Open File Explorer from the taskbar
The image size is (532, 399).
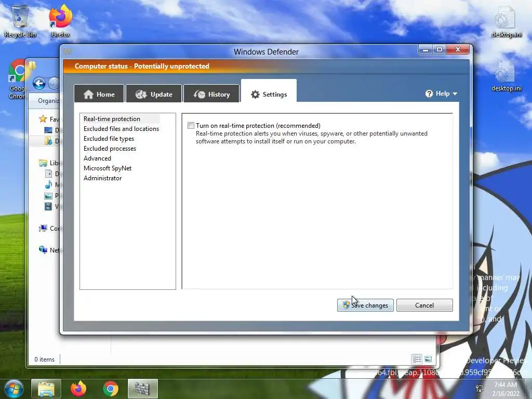pyautogui.click(x=46, y=389)
